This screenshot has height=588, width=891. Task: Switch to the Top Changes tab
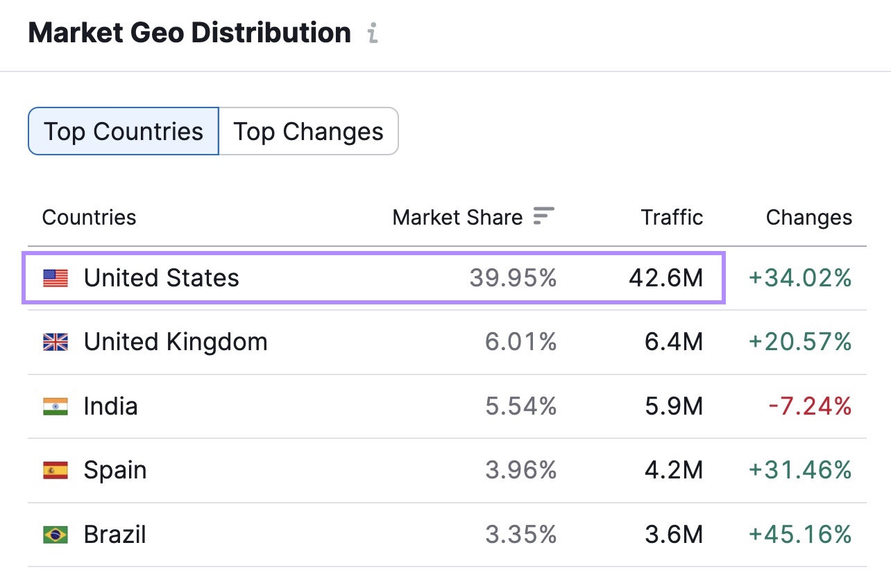(308, 131)
